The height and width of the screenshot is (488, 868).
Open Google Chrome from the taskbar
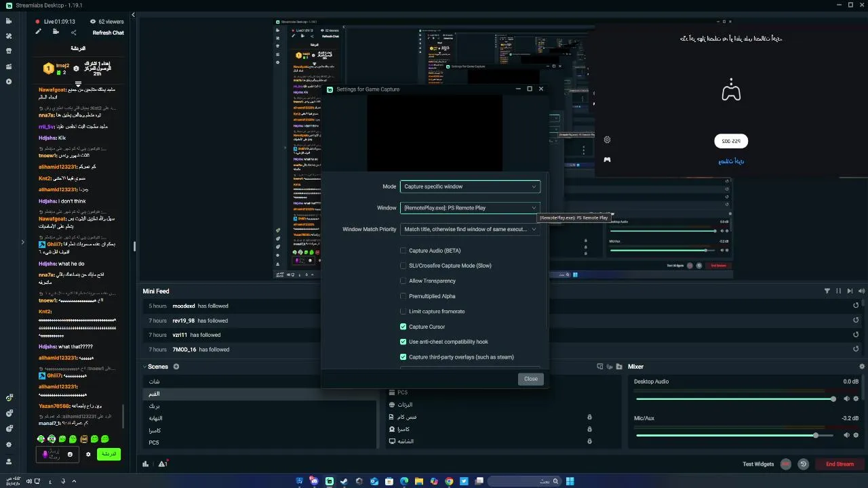pos(449,481)
